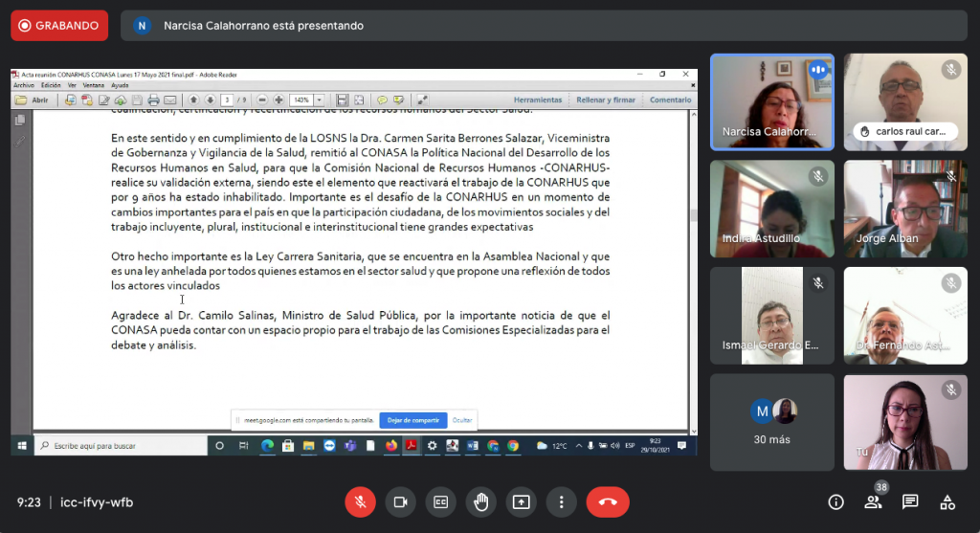This screenshot has height=533, width=980.
Task: Click the Ocultar link in sharing bar
Action: 462,420
